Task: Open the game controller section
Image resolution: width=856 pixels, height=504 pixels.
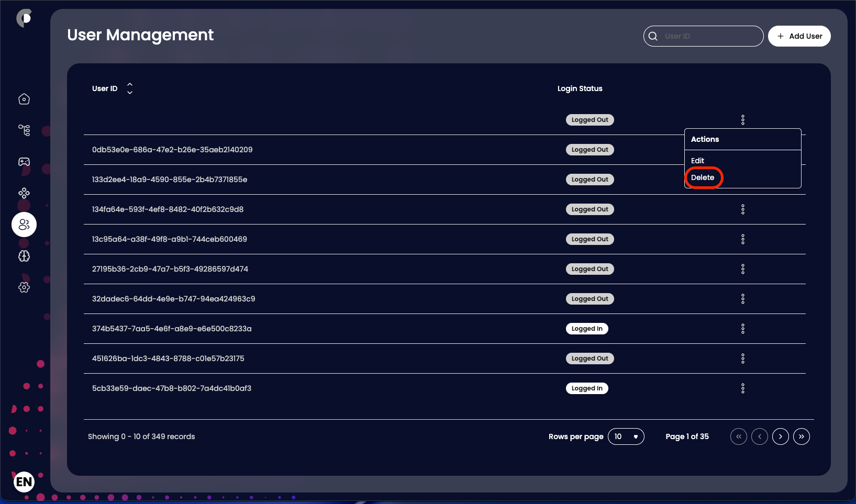Action: click(24, 162)
